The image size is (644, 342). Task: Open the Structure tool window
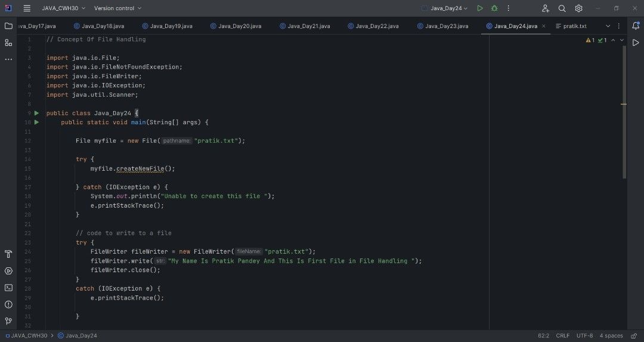pyautogui.click(x=8, y=43)
